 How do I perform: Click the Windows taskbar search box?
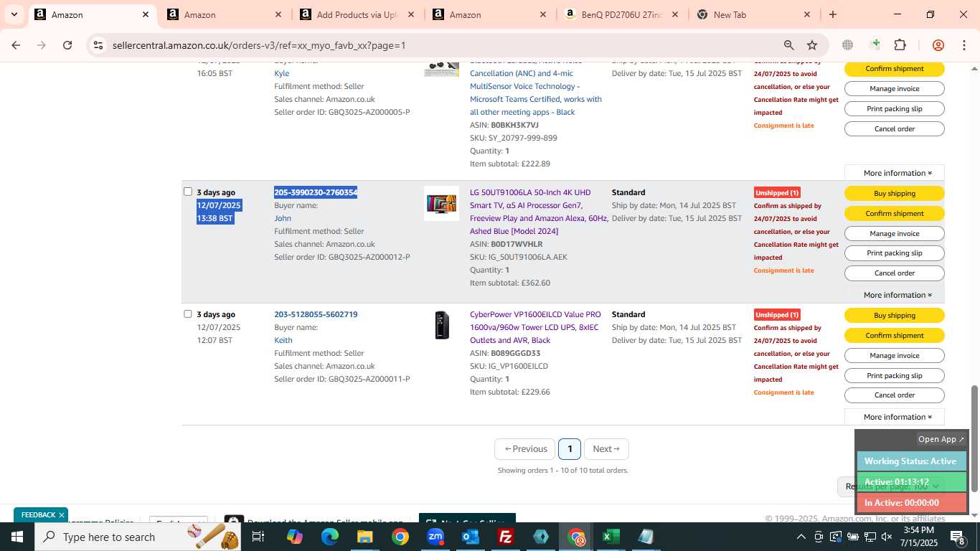pos(137,537)
